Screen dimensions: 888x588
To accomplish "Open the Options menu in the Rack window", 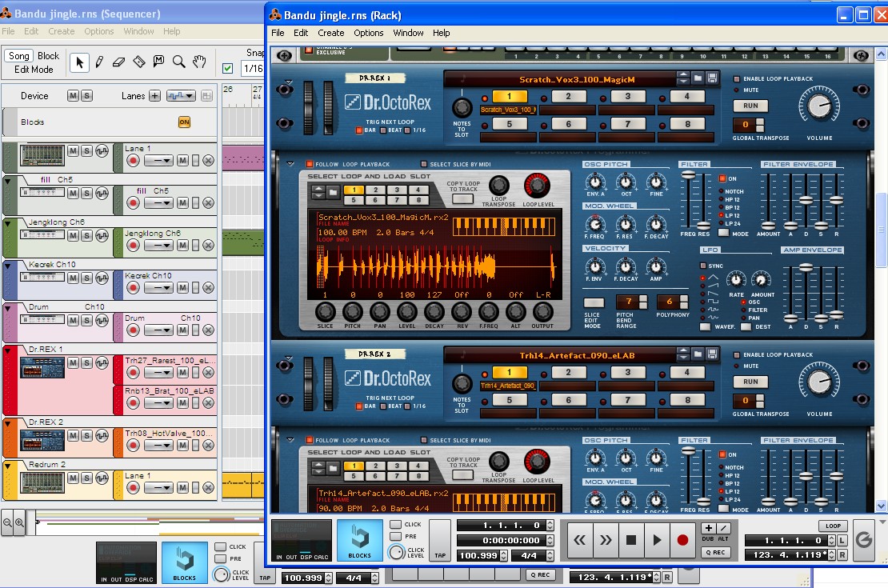I will pos(369,33).
